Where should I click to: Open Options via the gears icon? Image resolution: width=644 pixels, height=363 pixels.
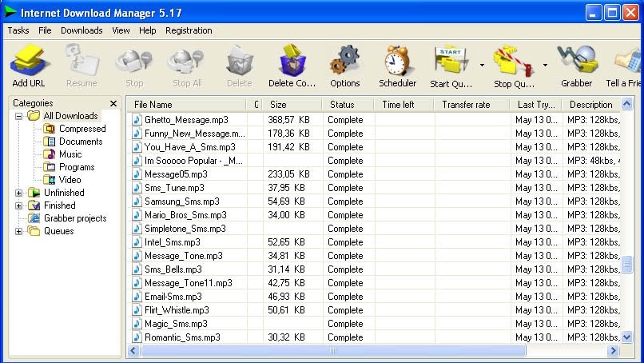coord(345,61)
